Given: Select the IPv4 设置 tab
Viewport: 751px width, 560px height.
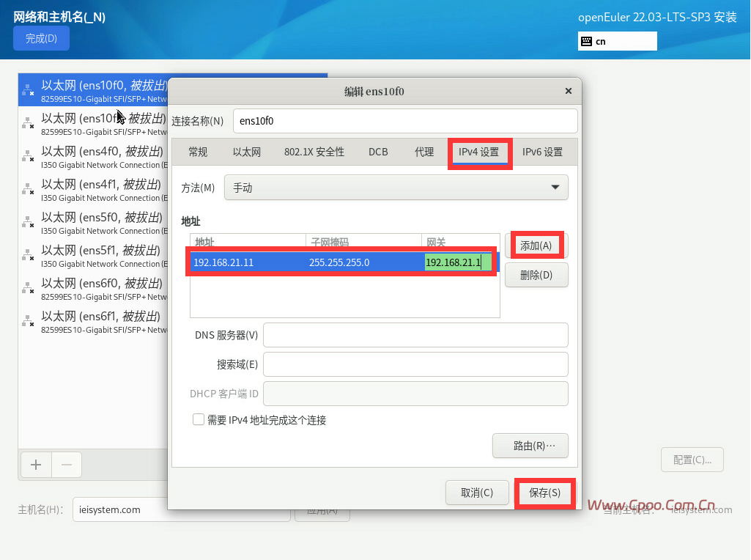Looking at the screenshot, I should (x=479, y=152).
